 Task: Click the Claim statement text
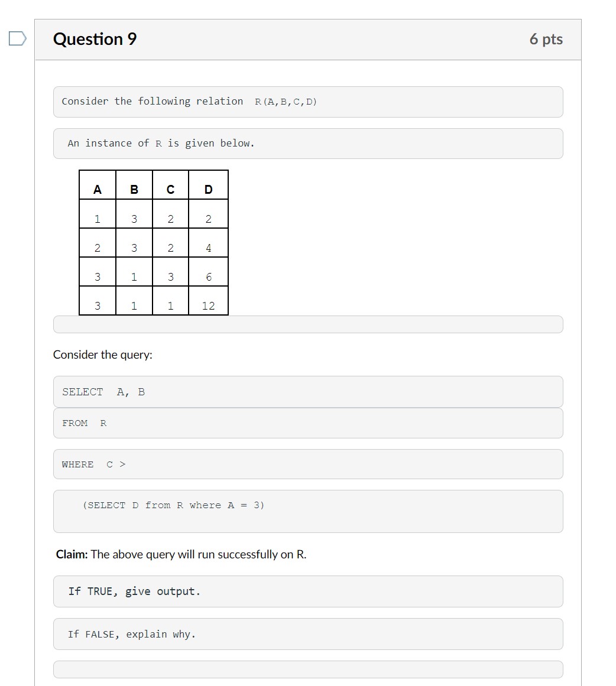[x=180, y=554]
